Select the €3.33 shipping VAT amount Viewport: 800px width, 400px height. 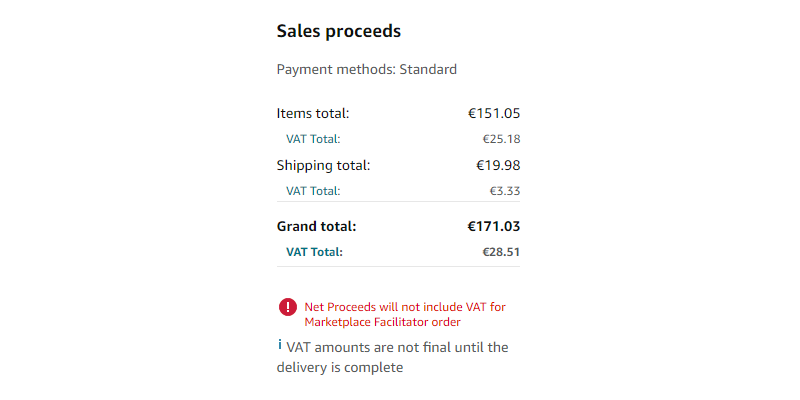click(x=505, y=191)
